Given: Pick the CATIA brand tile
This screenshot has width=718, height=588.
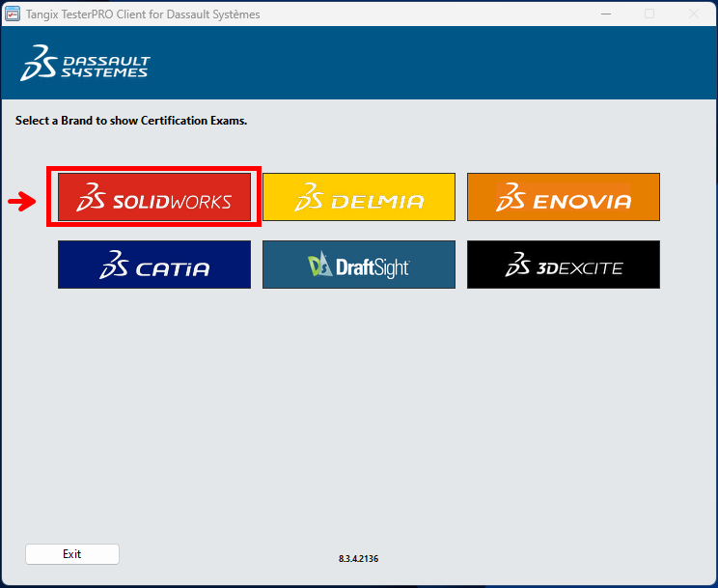Looking at the screenshot, I should tap(154, 265).
